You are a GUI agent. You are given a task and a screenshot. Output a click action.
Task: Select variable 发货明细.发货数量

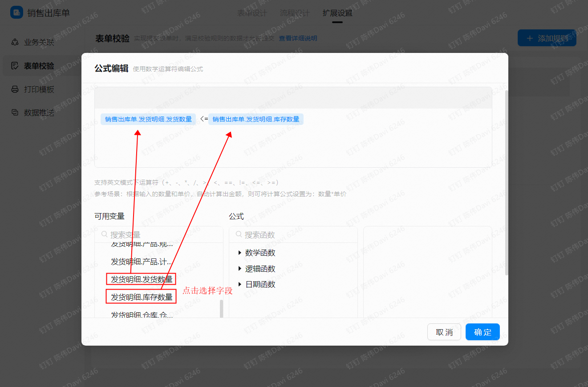pyautogui.click(x=142, y=279)
